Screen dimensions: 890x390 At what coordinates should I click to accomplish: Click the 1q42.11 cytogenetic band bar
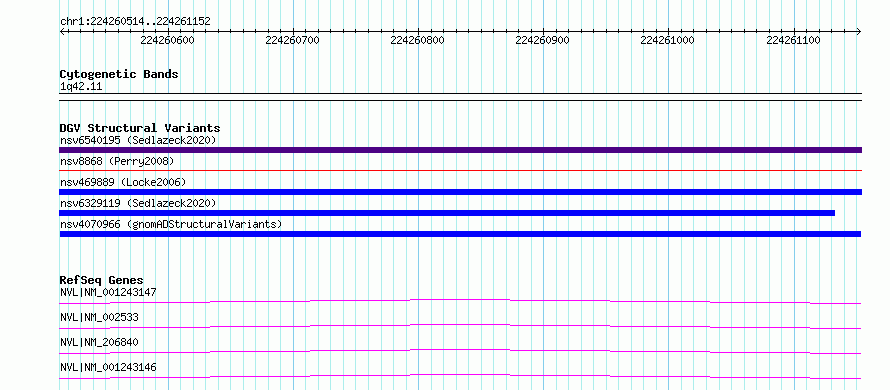pos(460,97)
